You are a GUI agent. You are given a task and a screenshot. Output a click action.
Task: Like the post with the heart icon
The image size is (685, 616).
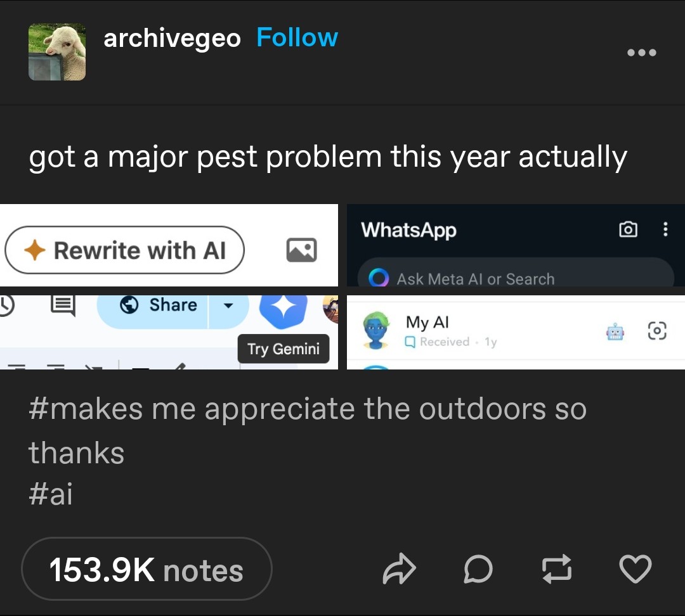[635, 569]
